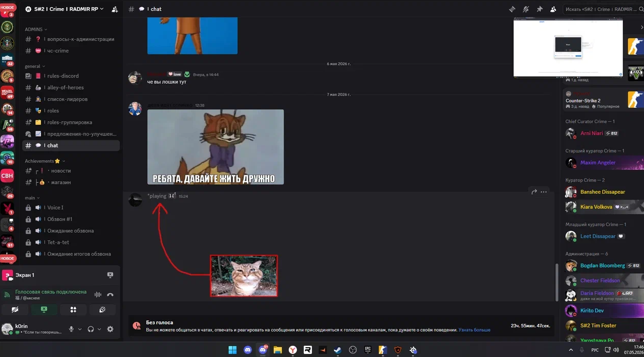Open Arni Niari member profile

603,133
